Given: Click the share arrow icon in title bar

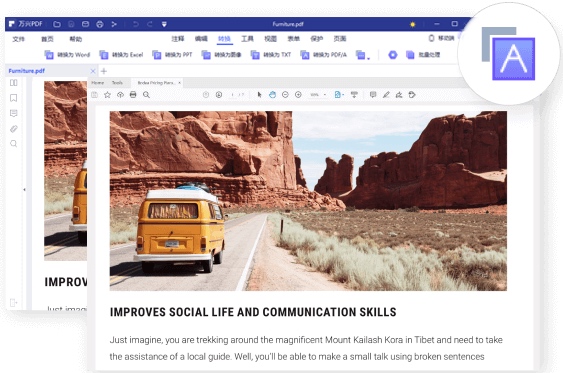Looking at the screenshot, I should (114, 24).
